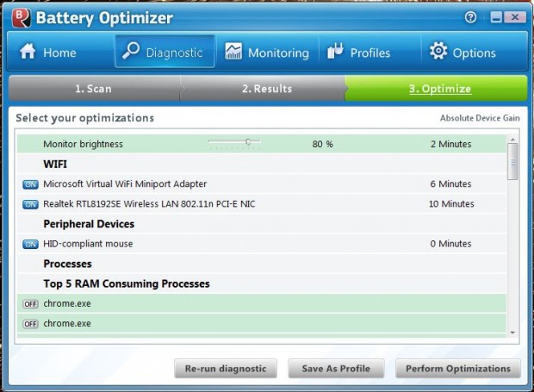Minimize the Battery Optimizer window
The height and width of the screenshot is (392, 534).
[x=496, y=17]
